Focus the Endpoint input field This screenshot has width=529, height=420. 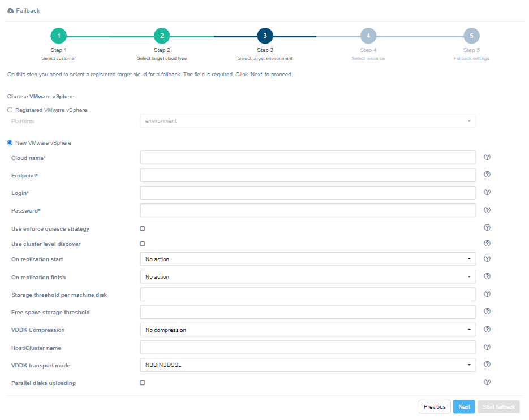tap(308, 175)
